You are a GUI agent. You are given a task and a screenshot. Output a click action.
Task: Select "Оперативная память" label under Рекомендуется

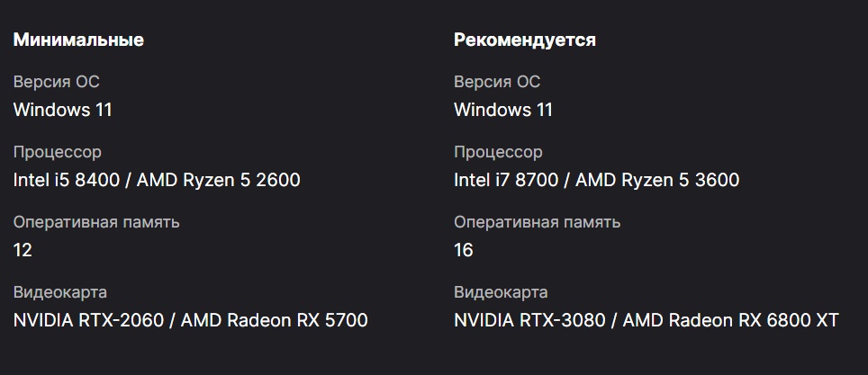click(x=537, y=222)
